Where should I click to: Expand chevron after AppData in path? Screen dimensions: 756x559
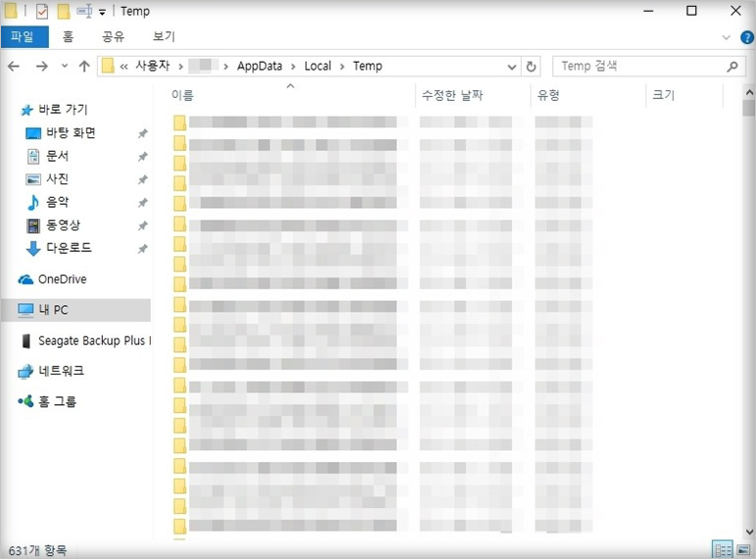click(x=292, y=66)
